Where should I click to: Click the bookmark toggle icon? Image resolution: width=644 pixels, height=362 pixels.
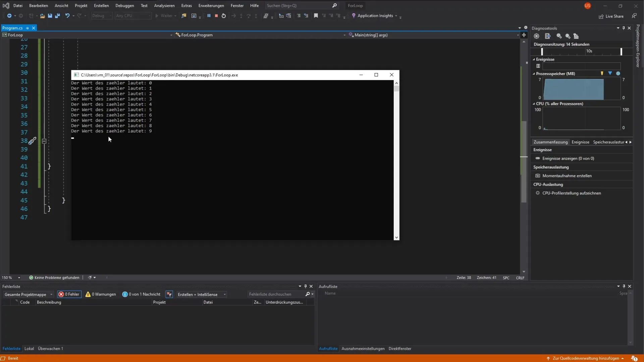(x=316, y=16)
